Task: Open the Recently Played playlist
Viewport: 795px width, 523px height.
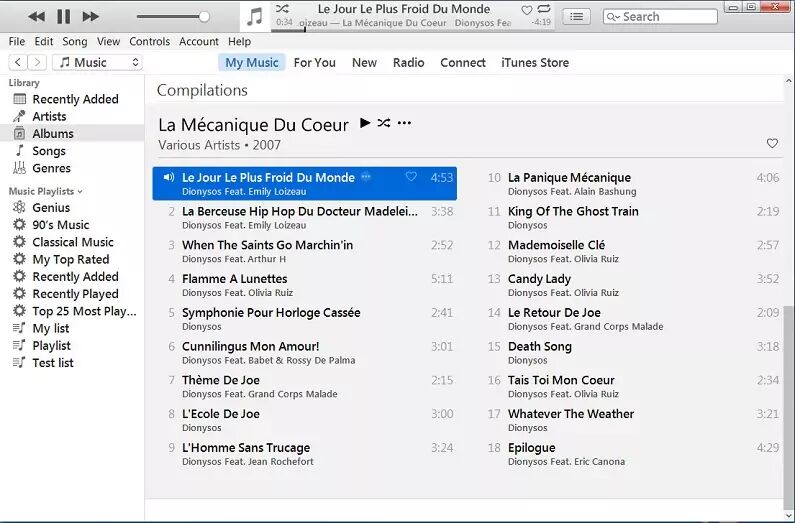Action: coord(72,294)
